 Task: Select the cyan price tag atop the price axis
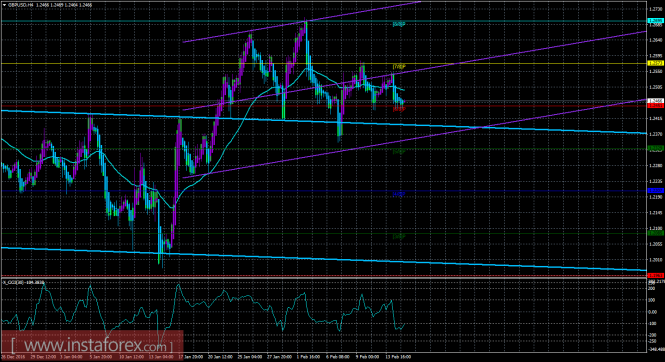[x=655, y=20]
